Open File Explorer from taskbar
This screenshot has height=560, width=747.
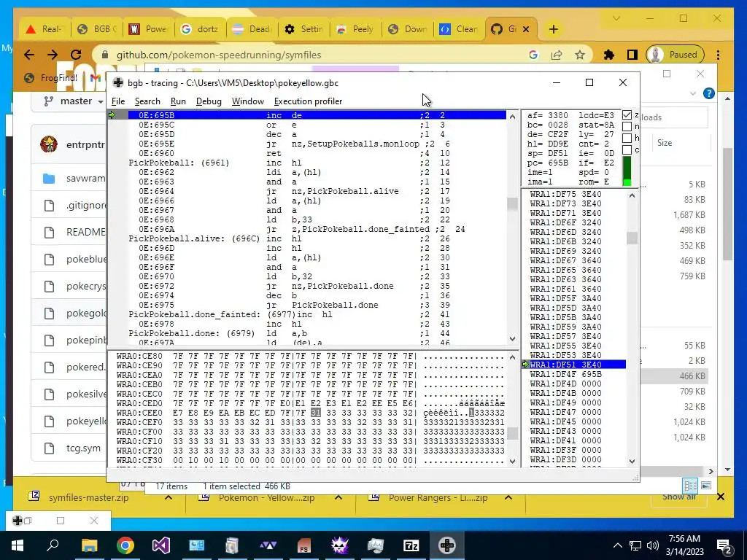(x=89, y=545)
